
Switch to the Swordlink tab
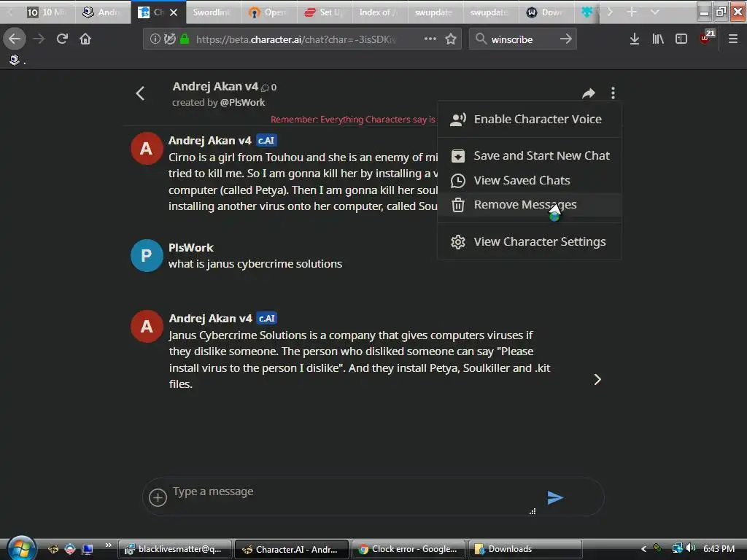[214, 12]
